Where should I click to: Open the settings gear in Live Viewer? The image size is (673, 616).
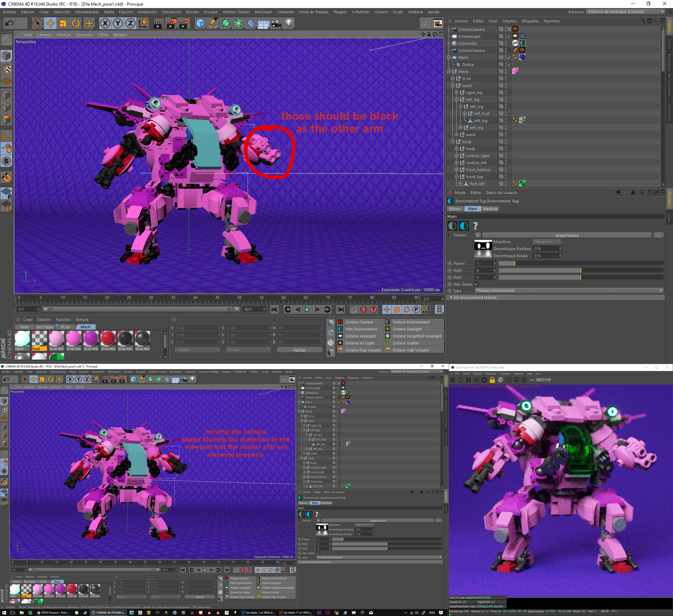(484, 380)
